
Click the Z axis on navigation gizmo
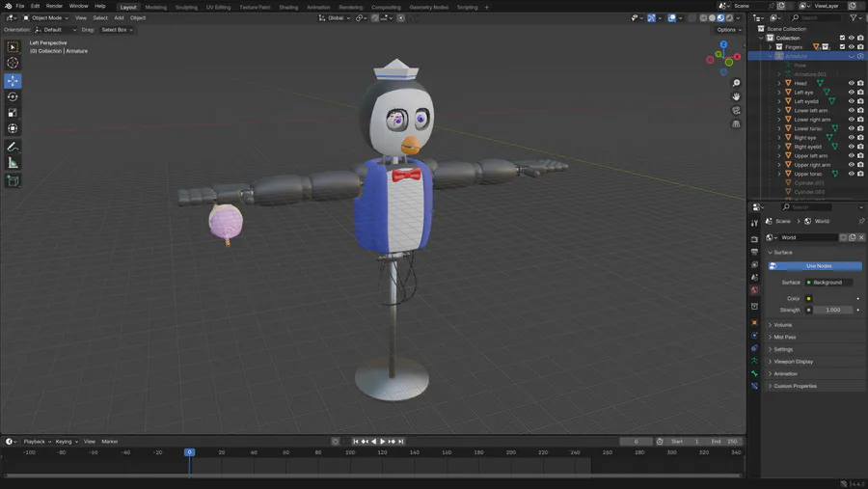click(x=723, y=44)
